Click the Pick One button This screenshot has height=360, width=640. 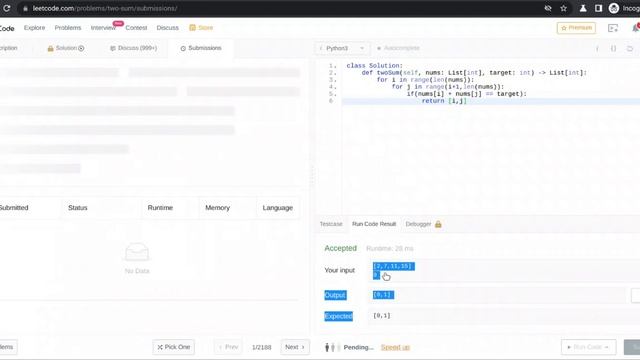tap(173, 347)
